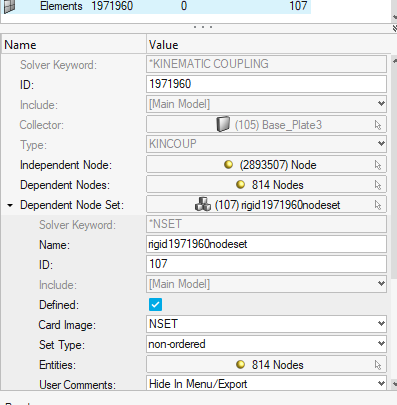This screenshot has height=405, width=397.
Task: Click the 'Set Type:' label
Action: 62,345
